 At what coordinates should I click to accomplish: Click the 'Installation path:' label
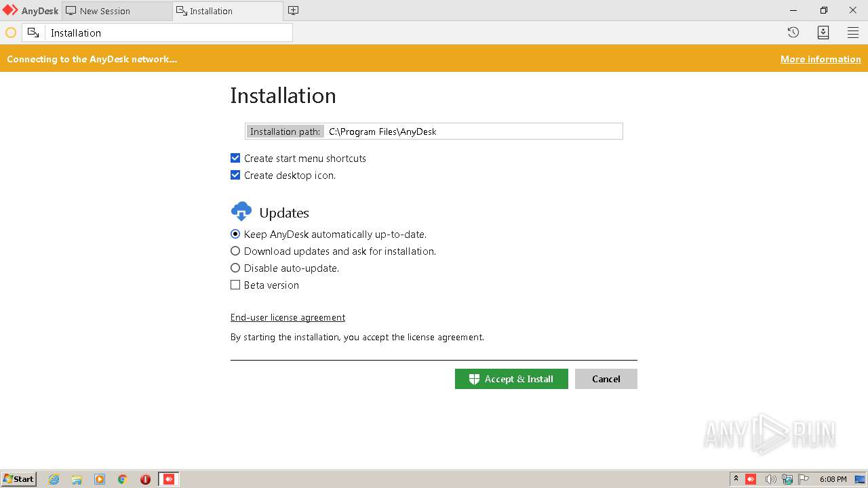pyautogui.click(x=285, y=131)
